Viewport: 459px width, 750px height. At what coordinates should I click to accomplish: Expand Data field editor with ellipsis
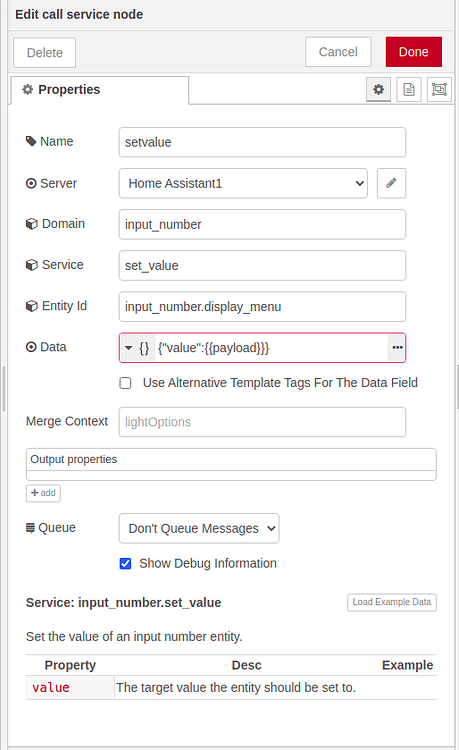tap(397, 348)
